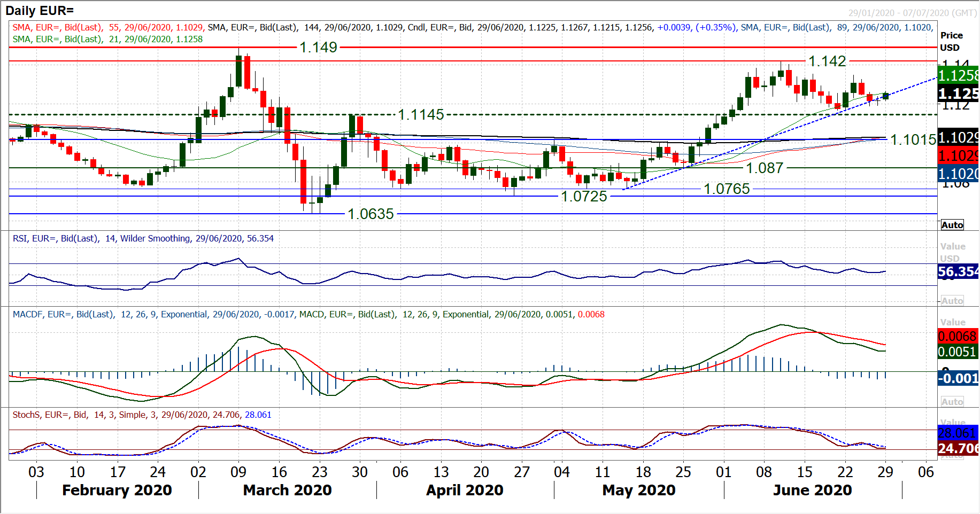The width and height of the screenshot is (980, 514).
Task: Select the 1.142 resistance level label
Action: tap(827, 61)
